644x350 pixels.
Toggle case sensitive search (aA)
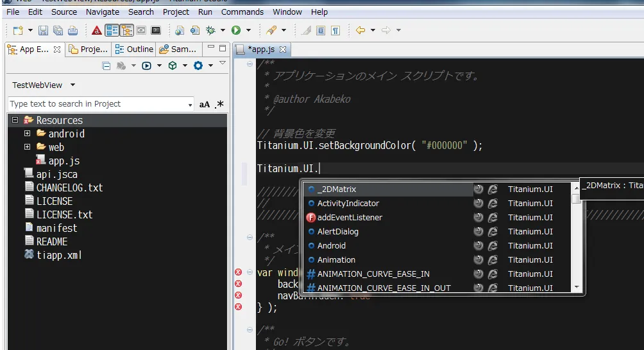pyautogui.click(x=204, y=104)
